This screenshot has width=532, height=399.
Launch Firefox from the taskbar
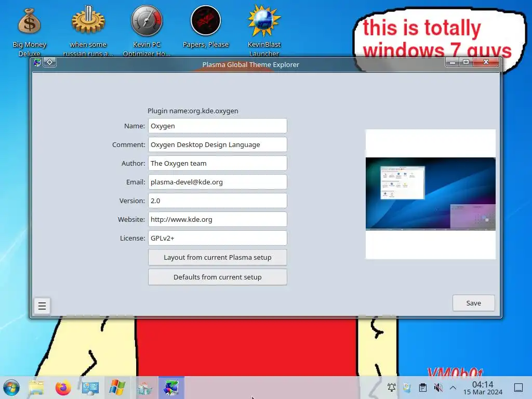(x=63, y=388)
